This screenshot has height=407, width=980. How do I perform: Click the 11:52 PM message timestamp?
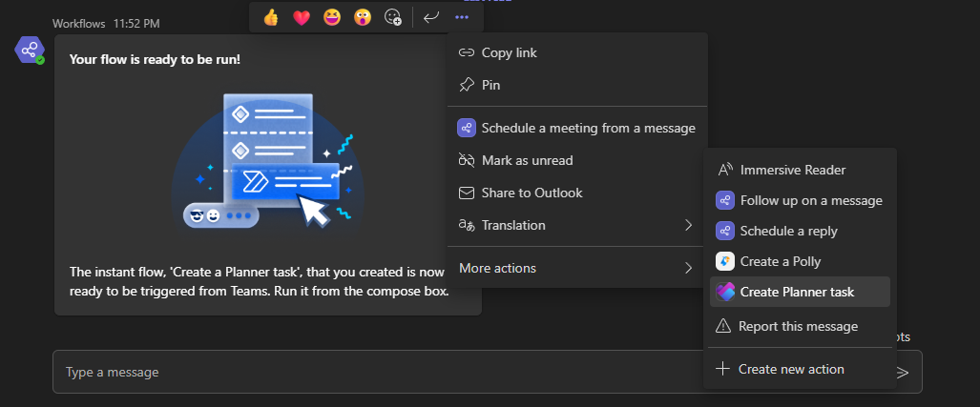[136, 24]
